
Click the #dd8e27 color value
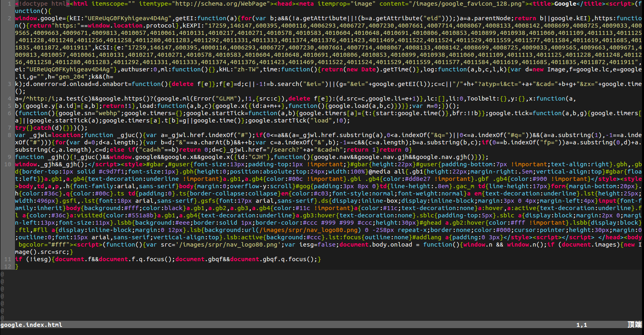click(x=417, y=179)
